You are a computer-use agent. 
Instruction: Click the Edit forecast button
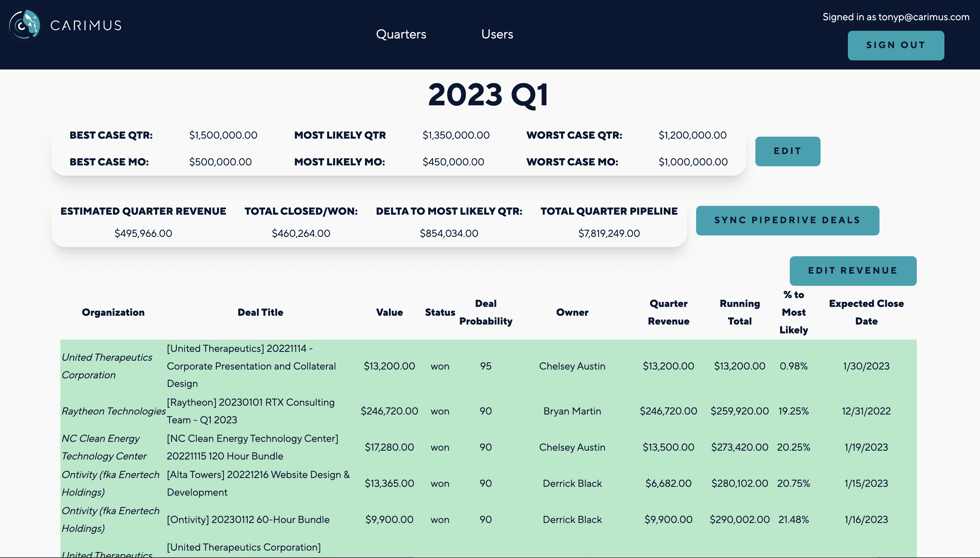coord(788,151)
